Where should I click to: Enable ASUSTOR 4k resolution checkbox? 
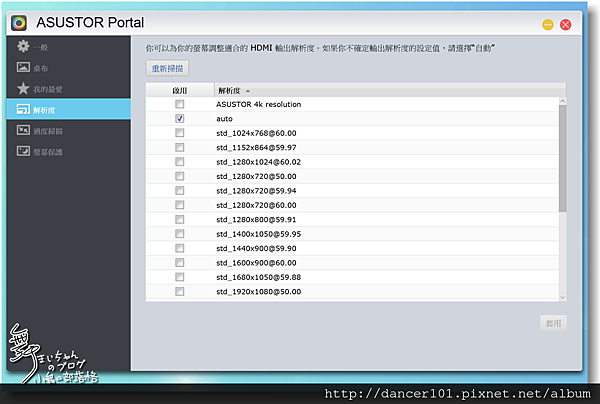click(179, 104)
